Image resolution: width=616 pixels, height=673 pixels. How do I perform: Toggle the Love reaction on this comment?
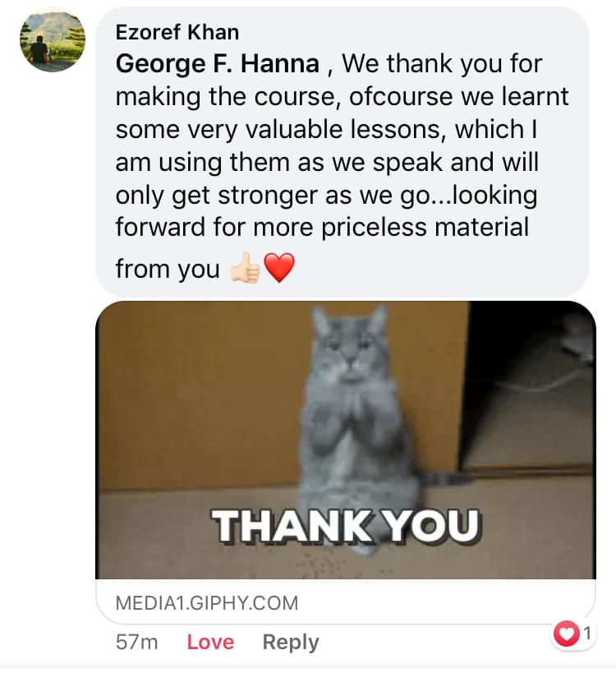point(210,642)
